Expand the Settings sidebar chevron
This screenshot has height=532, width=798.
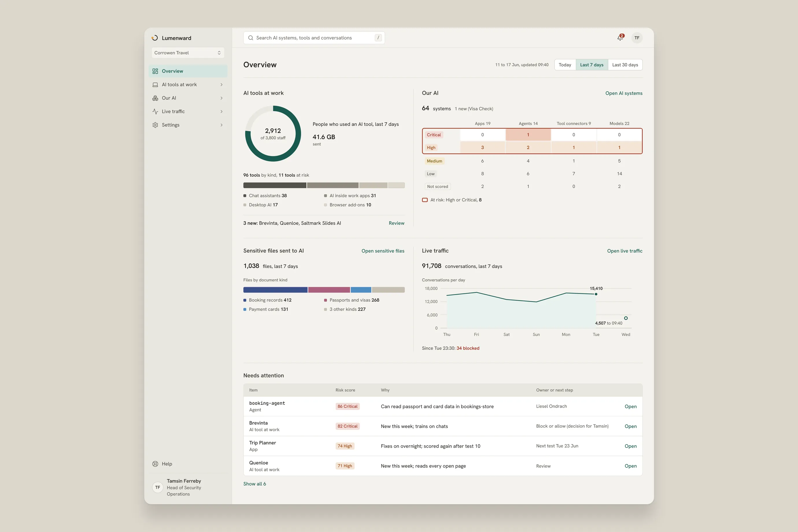point(221,125)
